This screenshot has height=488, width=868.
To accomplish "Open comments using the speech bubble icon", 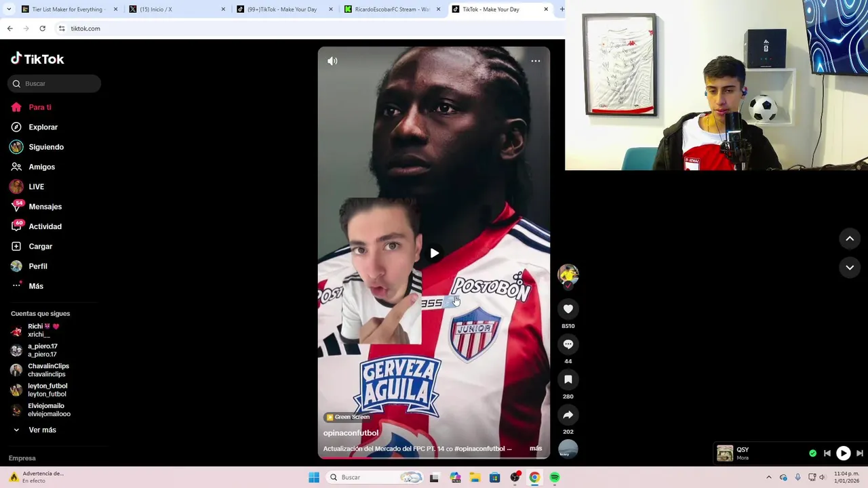I will coord(568,344).
